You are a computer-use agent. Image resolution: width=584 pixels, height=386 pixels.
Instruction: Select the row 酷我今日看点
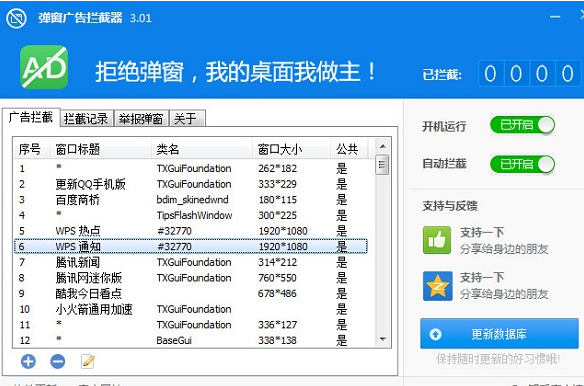191,294
